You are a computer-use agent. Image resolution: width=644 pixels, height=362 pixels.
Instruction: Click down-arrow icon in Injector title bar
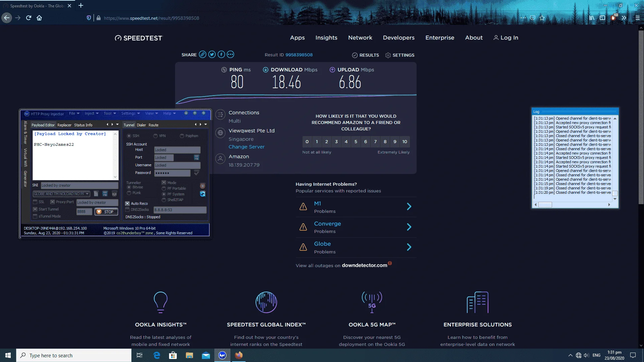tap(186, 113)
